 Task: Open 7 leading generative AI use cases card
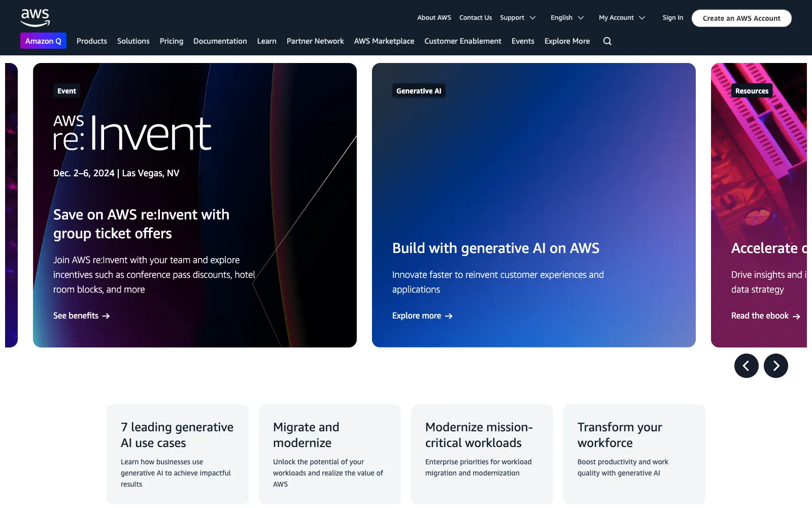point(178,454)
